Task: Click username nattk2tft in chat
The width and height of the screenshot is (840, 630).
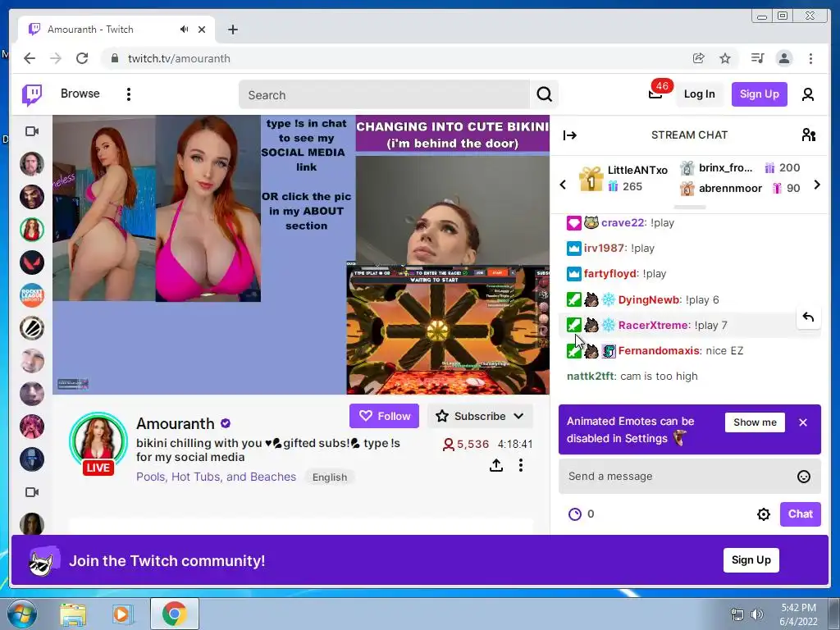Action: click(x=591, y=376)
